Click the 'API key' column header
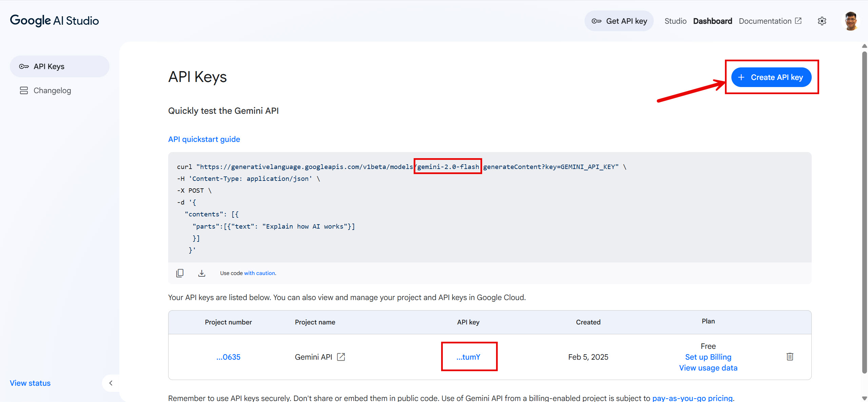The height and width of the screenshot is (402, 868). point(468,322)
